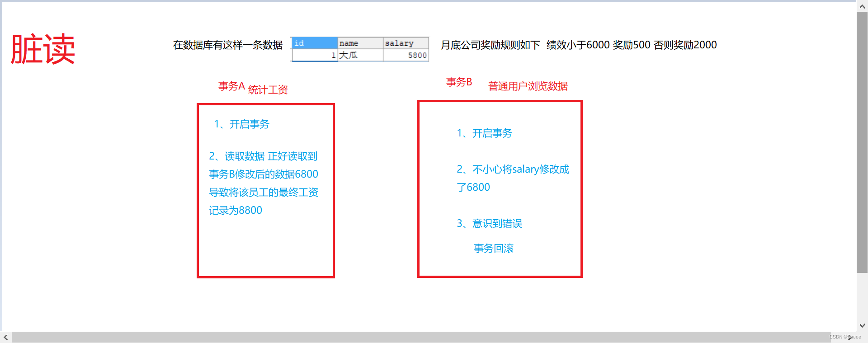This screenshot has width=868, height=343.
Task: Click the vertical scrollbar up arrow
Action: pos(862,6)
